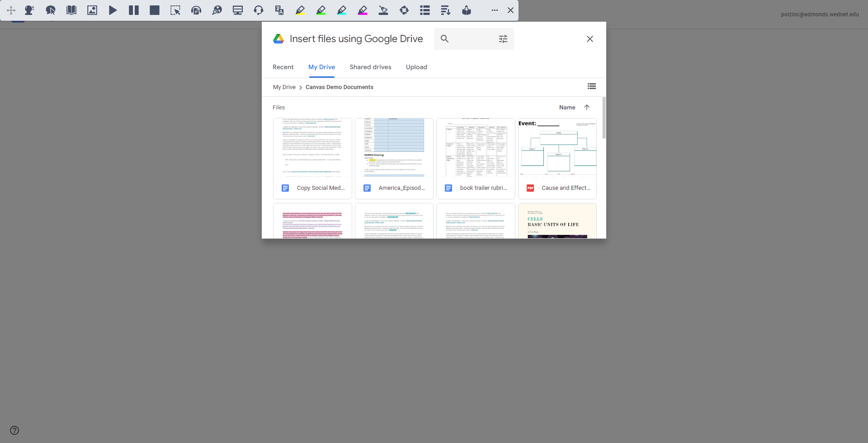Select the Cause and Effect... PDF thumbnail
Viewport: 868px width, 443px height.
(x=557, y=148)
